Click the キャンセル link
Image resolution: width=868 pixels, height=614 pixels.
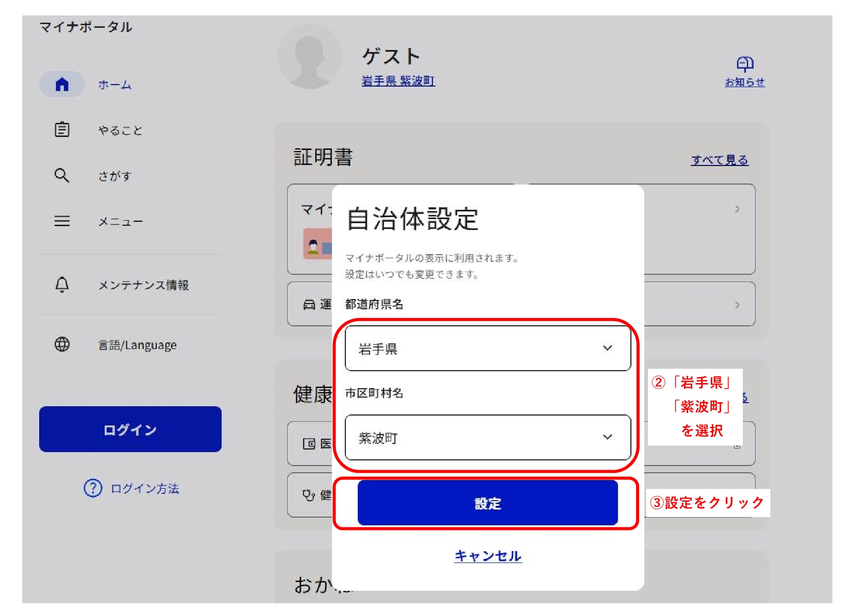pos(488,556)
